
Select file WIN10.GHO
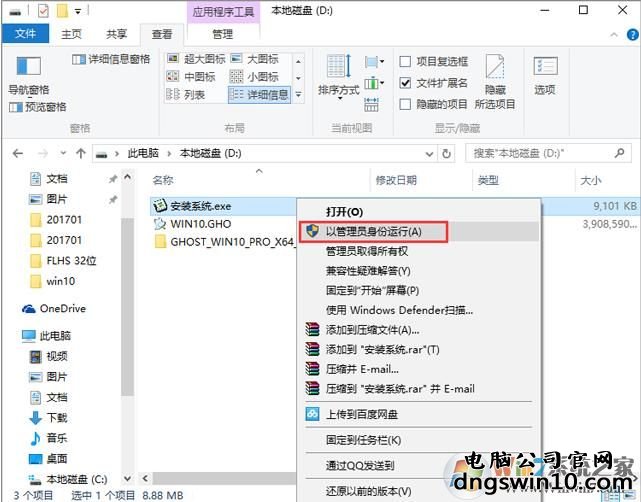200,224
